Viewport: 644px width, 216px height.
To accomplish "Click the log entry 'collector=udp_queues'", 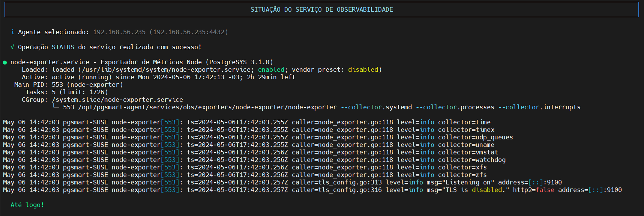I will coord(476,137).
